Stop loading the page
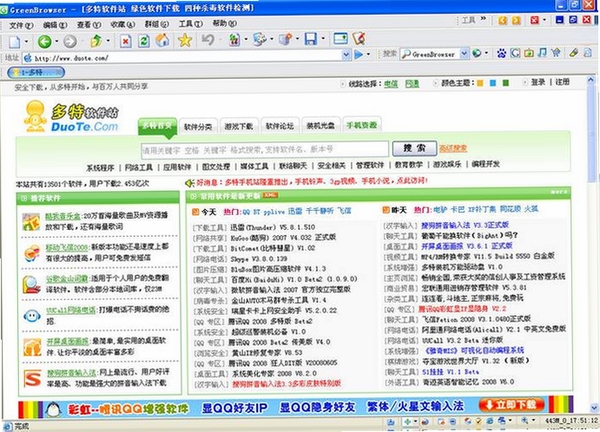600x432 pixels. point(126,41)
